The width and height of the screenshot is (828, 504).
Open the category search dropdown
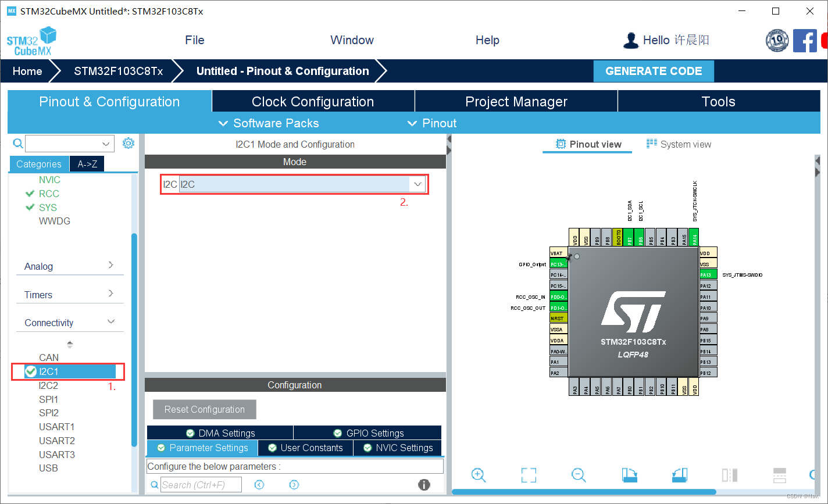click(x=106, y=144)
